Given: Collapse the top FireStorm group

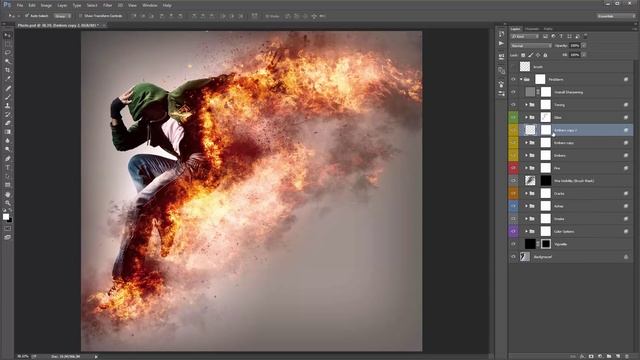Looking at the screenshot, I should click(x=521, y=79).
